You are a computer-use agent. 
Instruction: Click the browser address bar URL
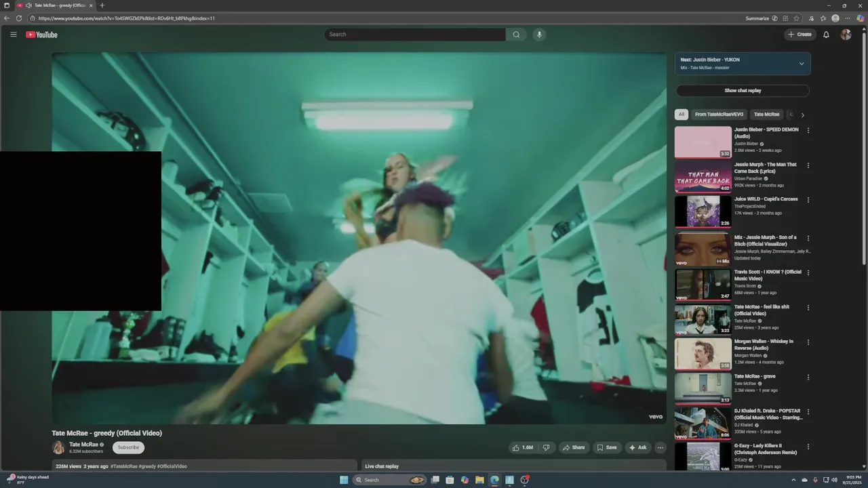pyautogui.click(x=127, y=18)
